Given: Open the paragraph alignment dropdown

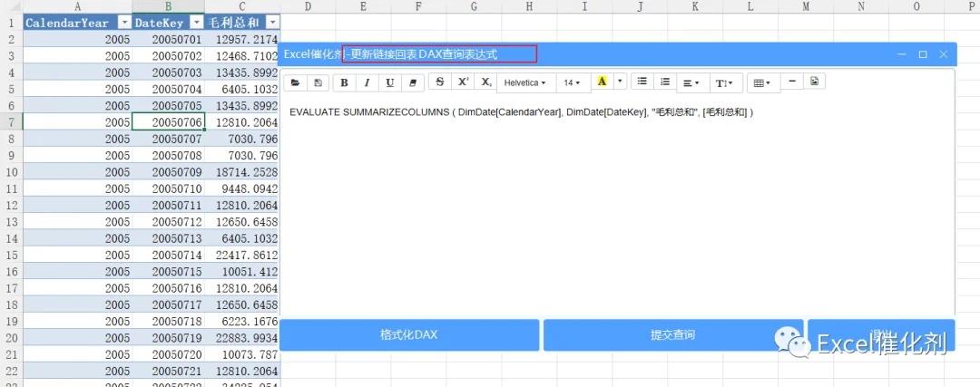Looking at the screenshot, I should [691, 82].
